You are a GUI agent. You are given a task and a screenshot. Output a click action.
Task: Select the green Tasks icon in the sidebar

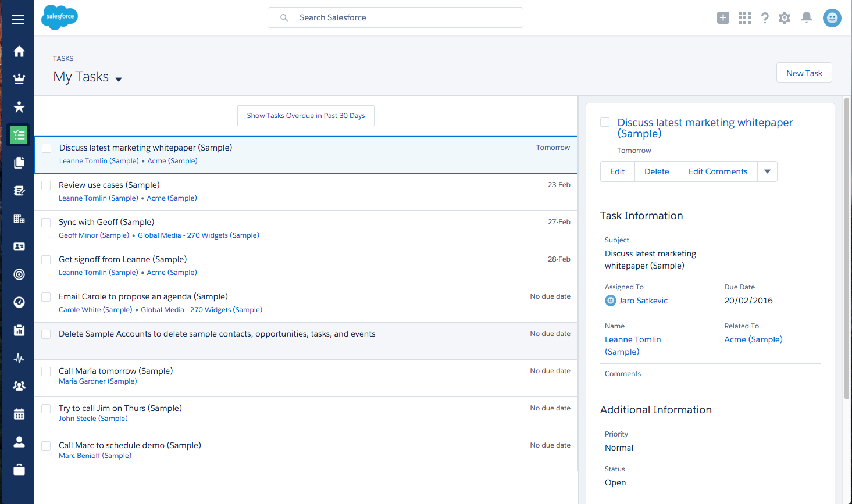[19, 135]
